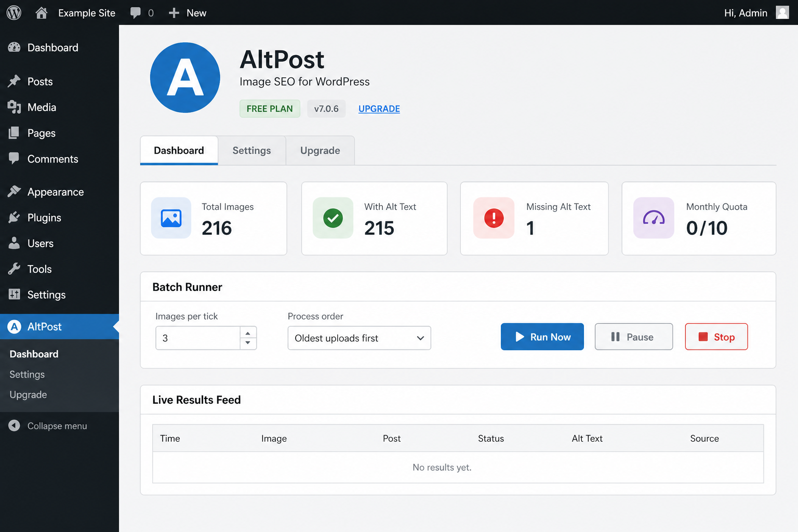Click Collapse menu text
The width and height of the screenshot is (798, 532).
point(57,426)
